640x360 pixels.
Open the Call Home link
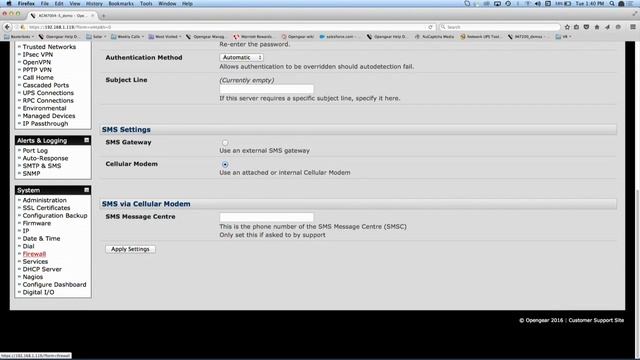tap(38, 78)
